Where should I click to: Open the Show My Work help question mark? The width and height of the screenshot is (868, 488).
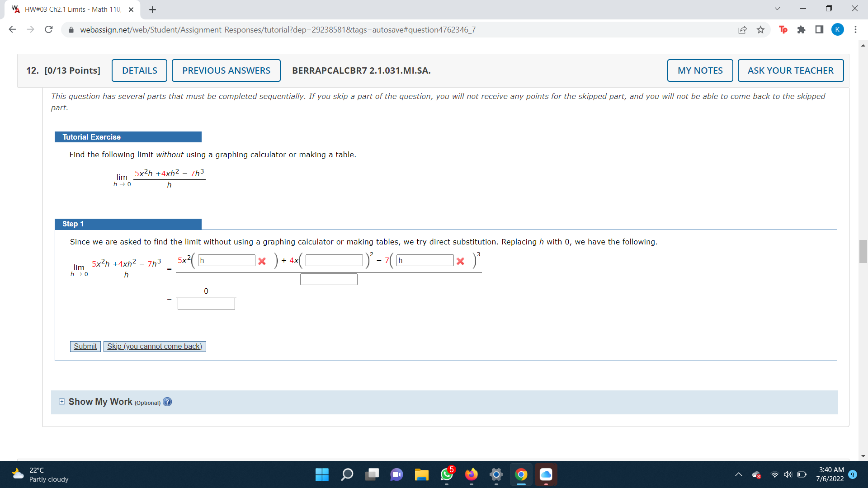[167, 402]
